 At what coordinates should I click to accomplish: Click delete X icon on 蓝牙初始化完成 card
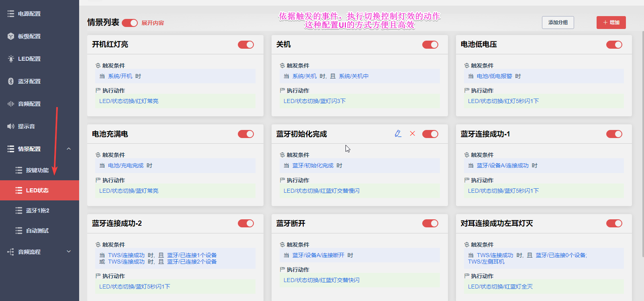coord(412,134)
